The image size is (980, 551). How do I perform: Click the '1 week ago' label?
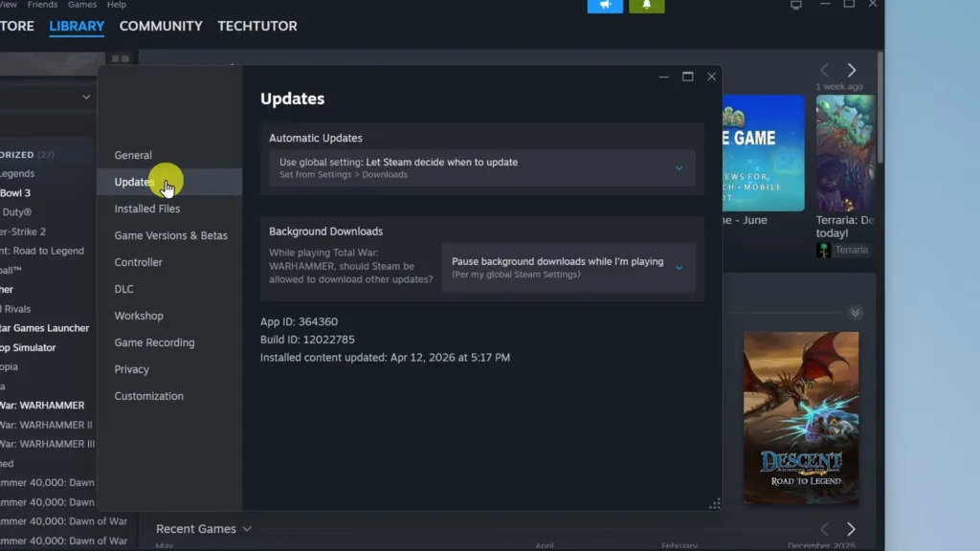click(x=838, y=86)
